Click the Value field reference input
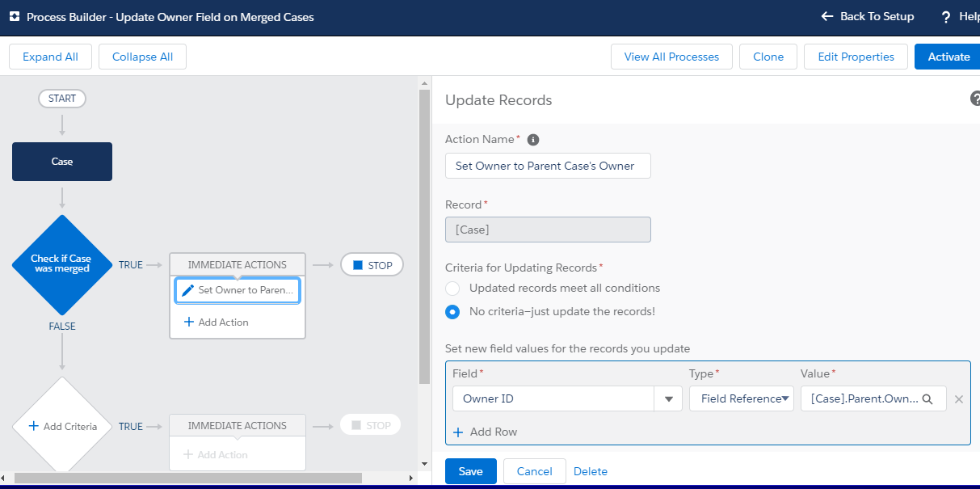Screen dimensions: 980x489 click(873, 398)
